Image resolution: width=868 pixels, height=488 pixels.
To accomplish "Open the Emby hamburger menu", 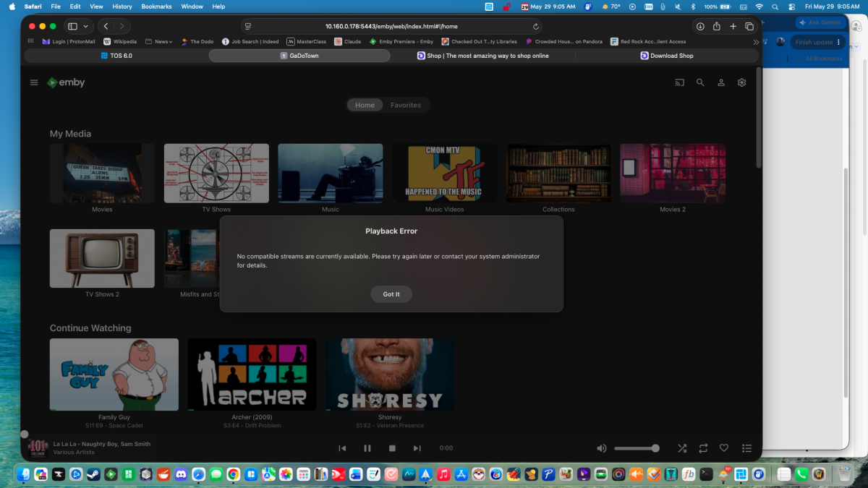I will point(34,82).
